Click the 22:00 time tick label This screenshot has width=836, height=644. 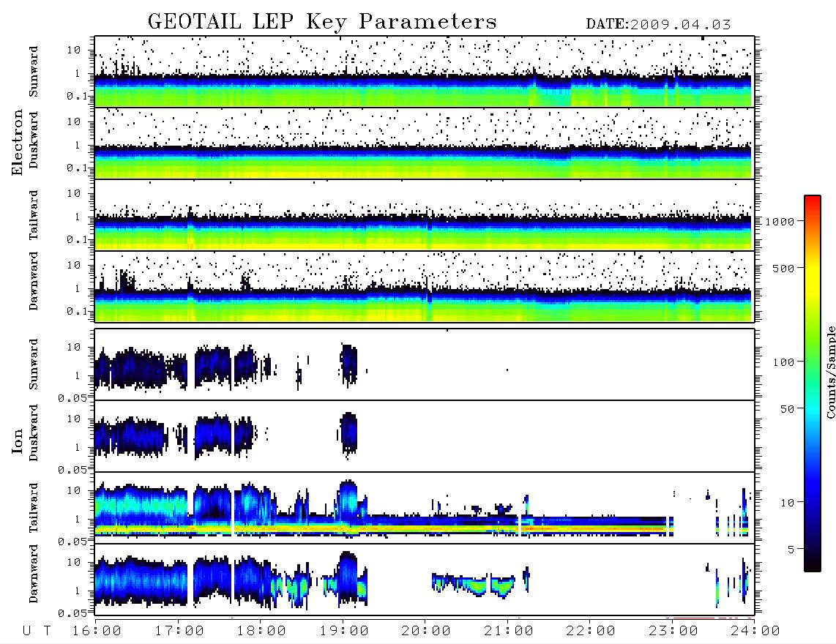pyautogui.click(x=591, y=632)
